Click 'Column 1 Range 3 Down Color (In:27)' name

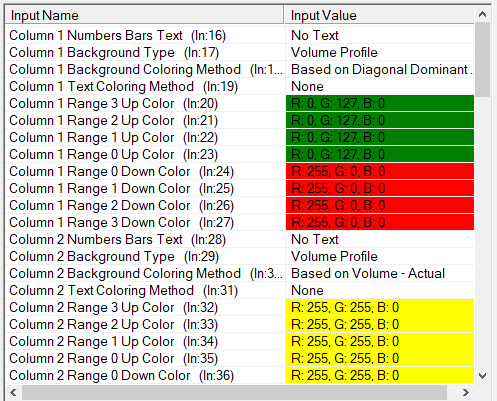click(121, 222)
